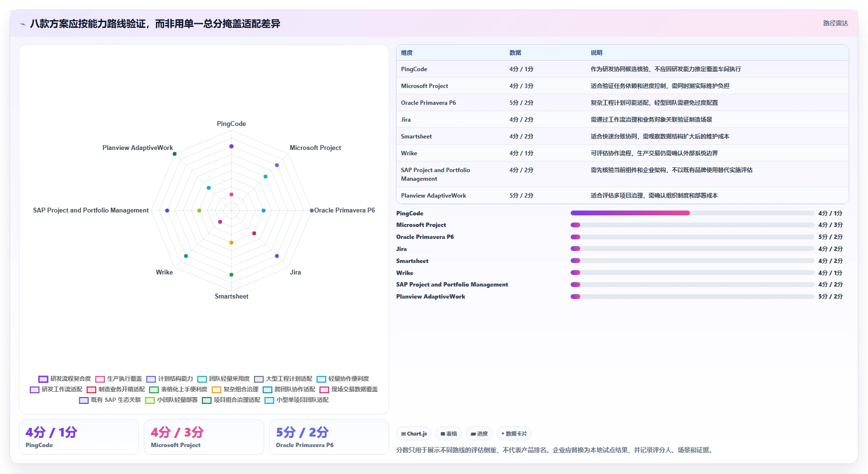The width and height of the screenshot is (868, 474).
Task: Click the dark green point at Planview AdaptiveWork
Action: point(175,154)
